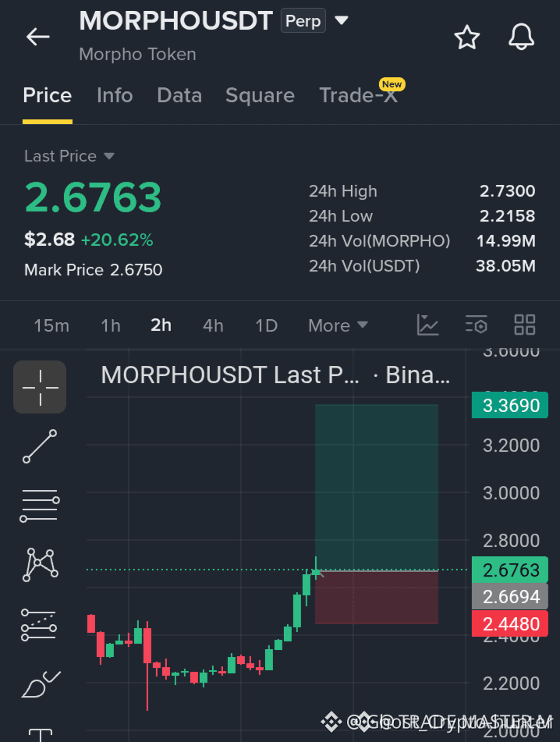Select the 2h chart interval

pos(161,325)
